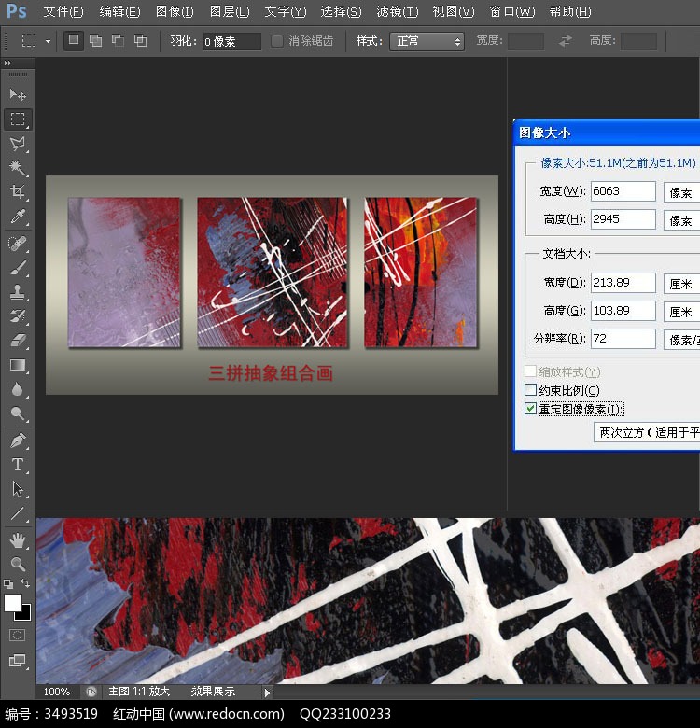The height and width of the screenshot is (728, 700).
Task: Select the Rectangular Marquee tool
Action: click(x=18, y=119)
